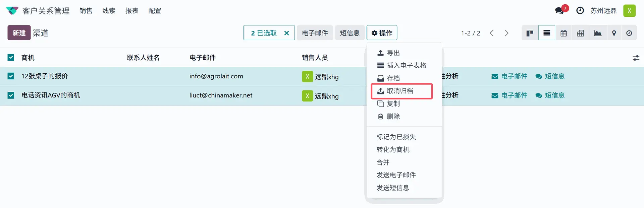Viewport: 644px width, 208px height.
Task: Uncheck the 电话资讯AGV的商机 row checkbox
Action: (11, 95)
